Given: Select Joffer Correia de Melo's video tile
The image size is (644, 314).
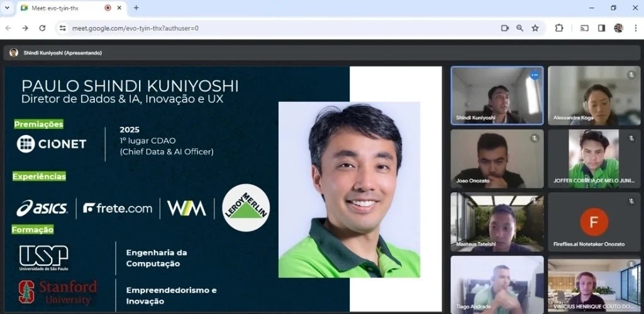Looking at the screenshot, I should (594, 159).
